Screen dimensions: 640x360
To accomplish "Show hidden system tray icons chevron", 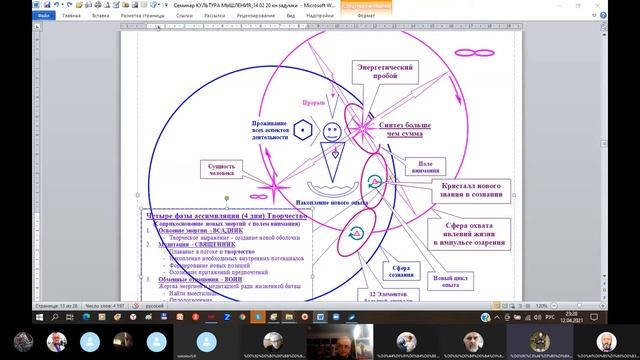I will pyautogui.click(x=497, y=317).
